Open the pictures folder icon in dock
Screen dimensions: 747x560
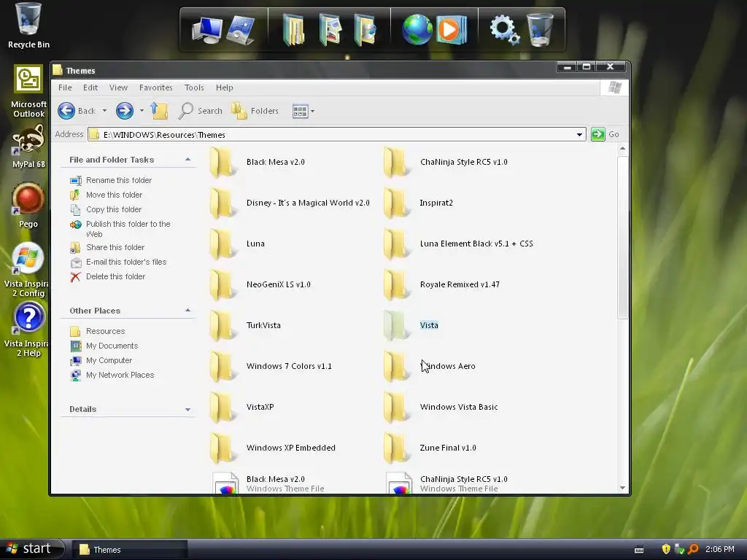tap(330, 30)
